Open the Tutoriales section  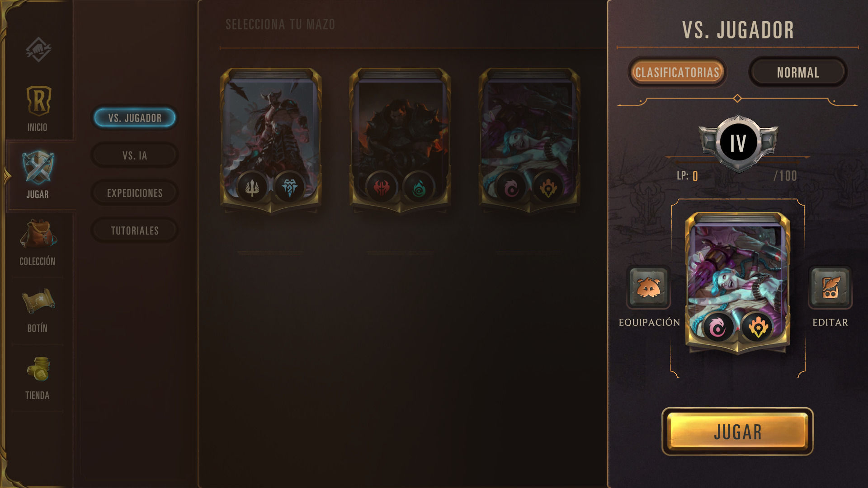(x=135, y=230)
